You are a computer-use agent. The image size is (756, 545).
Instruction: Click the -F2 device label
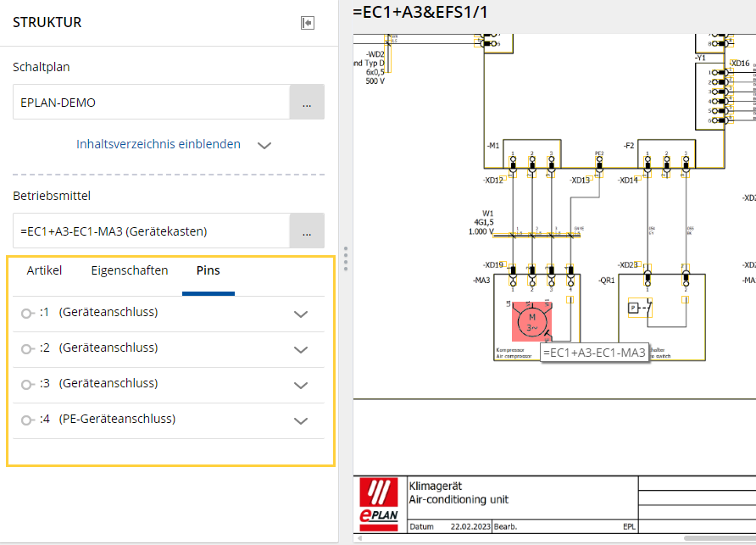pos(629,145)
